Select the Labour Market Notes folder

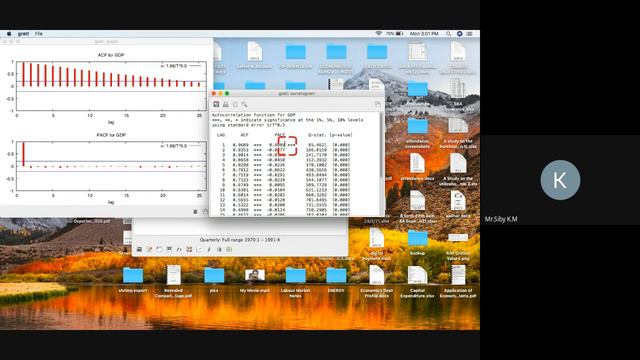(x=296, y=276)
